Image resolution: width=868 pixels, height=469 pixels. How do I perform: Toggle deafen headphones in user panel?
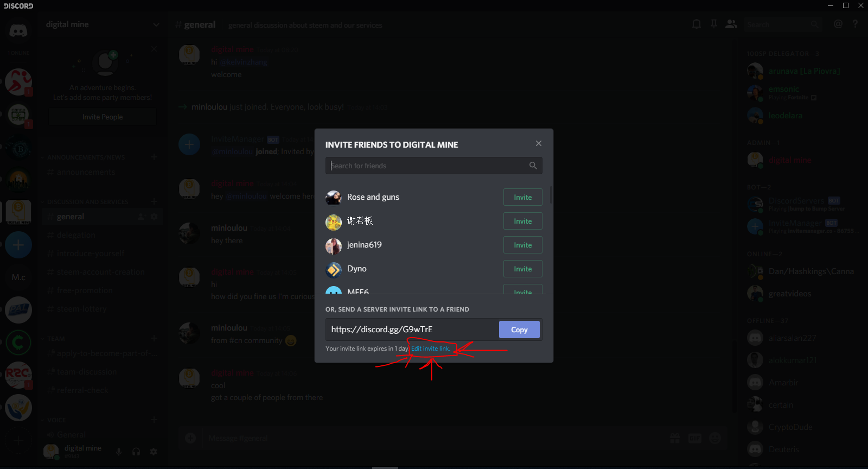pyautogui.click(x=136, y=452)
